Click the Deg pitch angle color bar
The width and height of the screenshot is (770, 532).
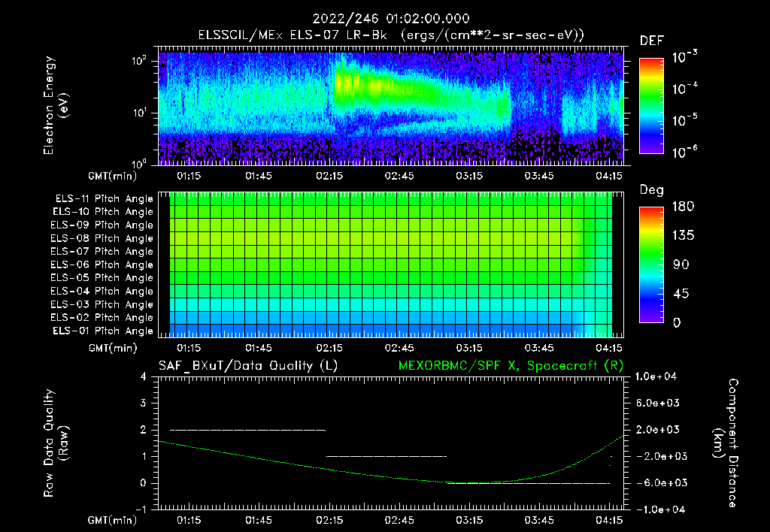pos(651,264)
